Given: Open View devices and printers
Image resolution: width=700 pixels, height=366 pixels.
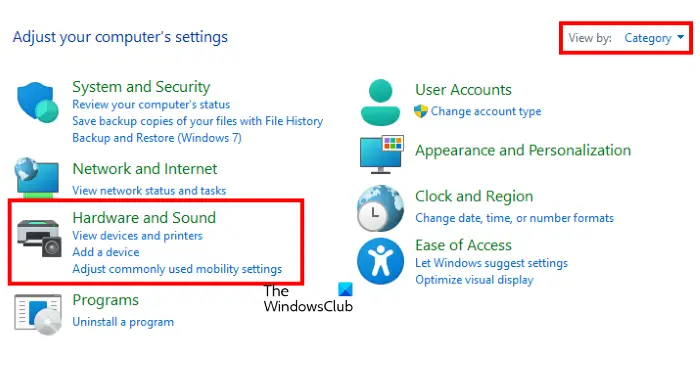Looking at the screenshot, I should (x=137, y=236).
